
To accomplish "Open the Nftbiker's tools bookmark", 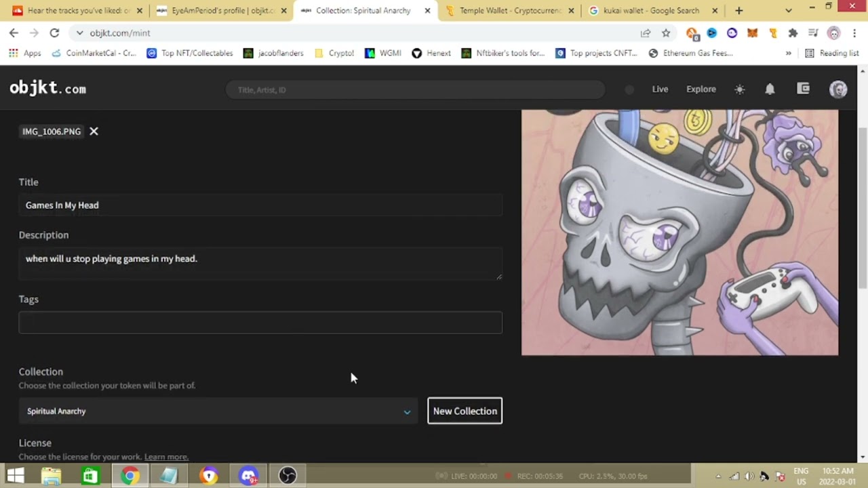I will pyautogui.click(x=503, y=53).
